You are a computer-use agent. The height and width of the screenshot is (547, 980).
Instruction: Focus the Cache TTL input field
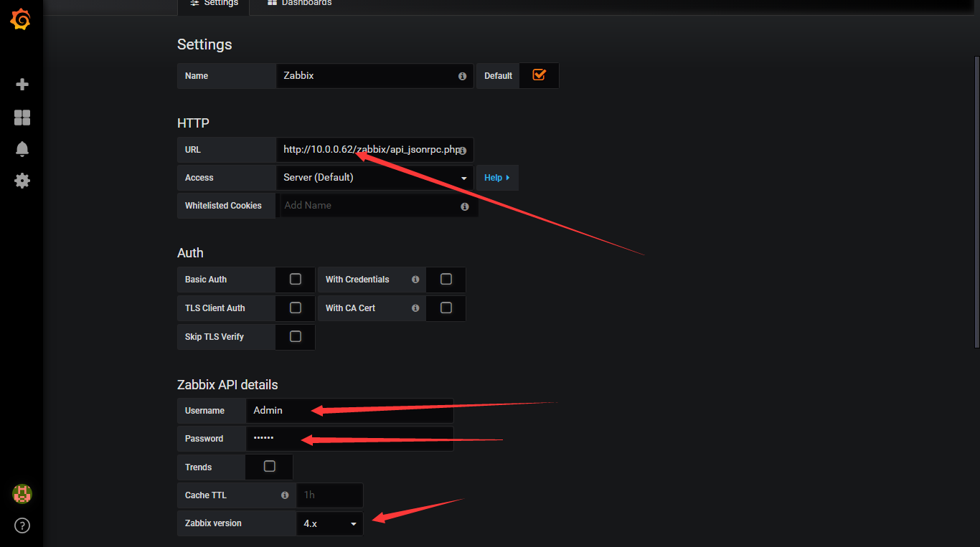[330, 495]
